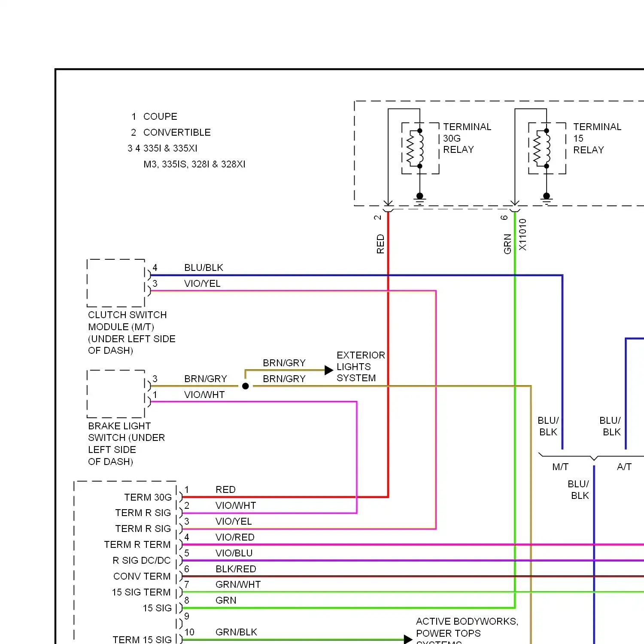The height and width of the screenshot is (644, 644).
Task: Select VIO/WHT label at brake switch pin 1
Action: [204, 395]
